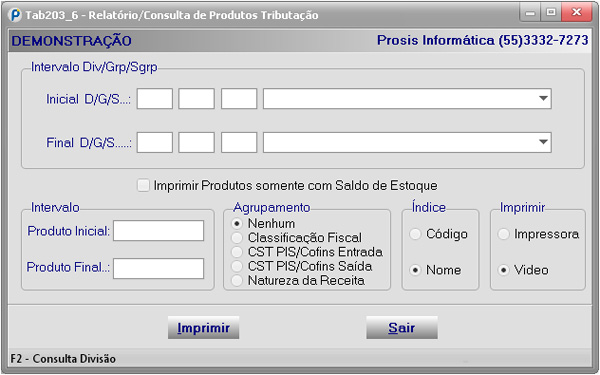Click the Produto Inicial input field

(158, 231)
